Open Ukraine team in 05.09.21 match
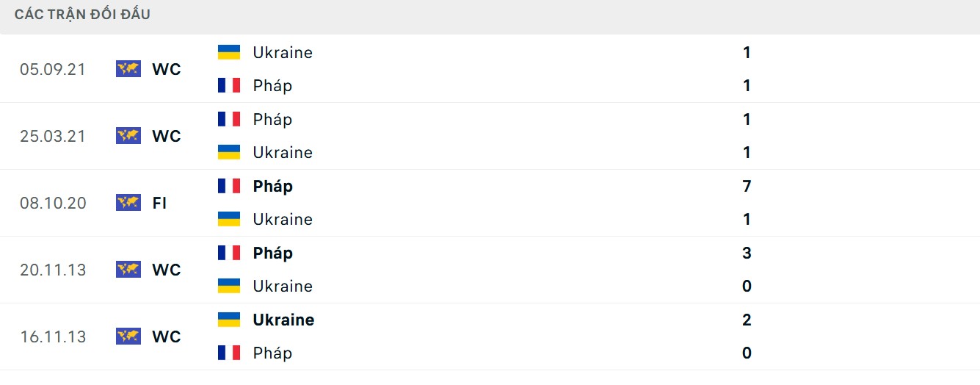 tap(283, 52)
